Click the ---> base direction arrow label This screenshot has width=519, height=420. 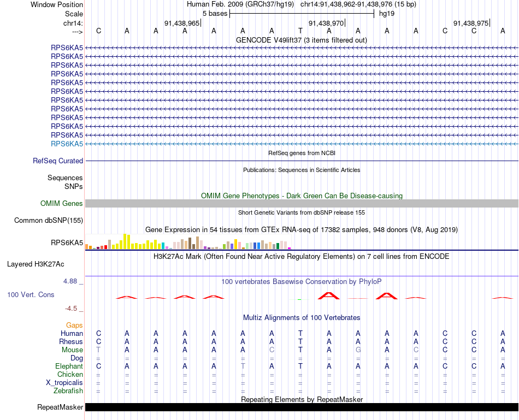77,32
